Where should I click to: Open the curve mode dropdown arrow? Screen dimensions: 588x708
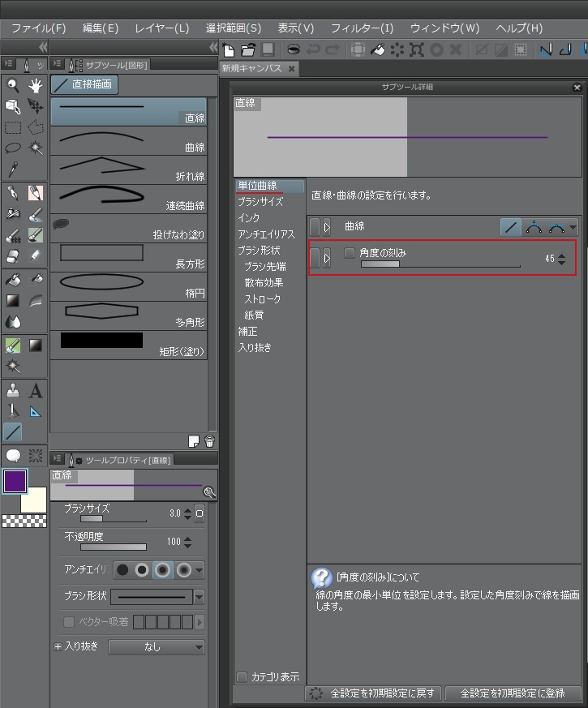573,227
